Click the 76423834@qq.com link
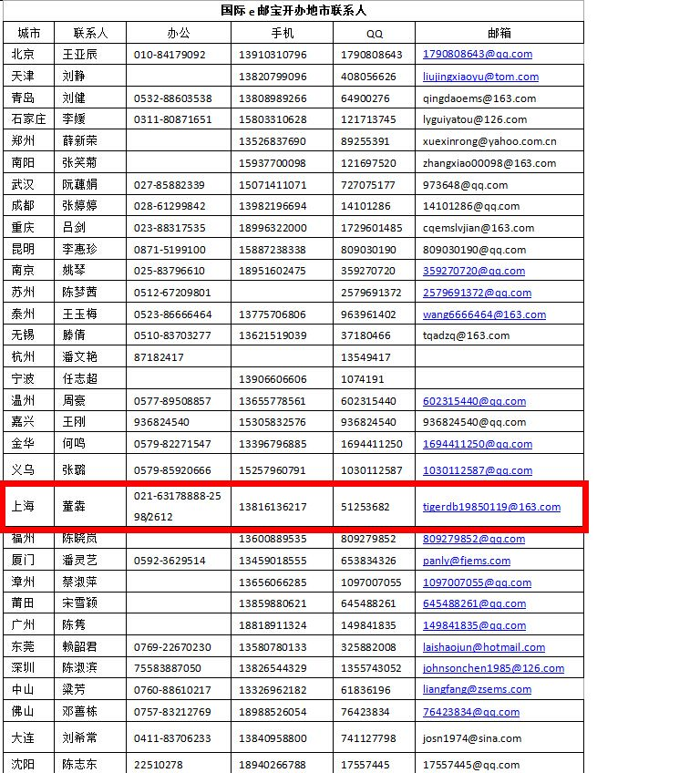 471,712
